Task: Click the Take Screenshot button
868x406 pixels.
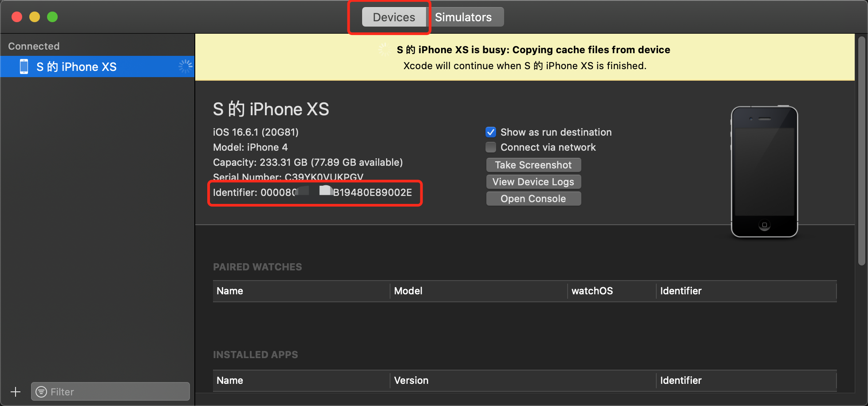Action: [533, 165]
